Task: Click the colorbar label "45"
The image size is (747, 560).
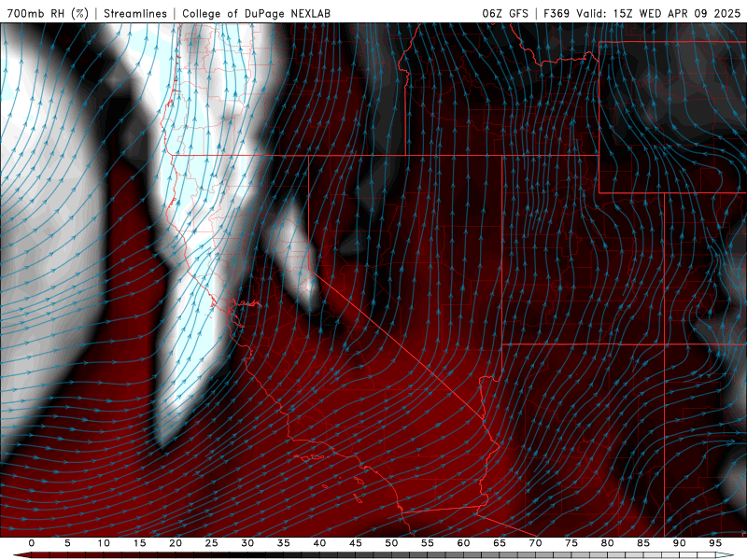Action: pyautogui.click(x=356, y=543)
